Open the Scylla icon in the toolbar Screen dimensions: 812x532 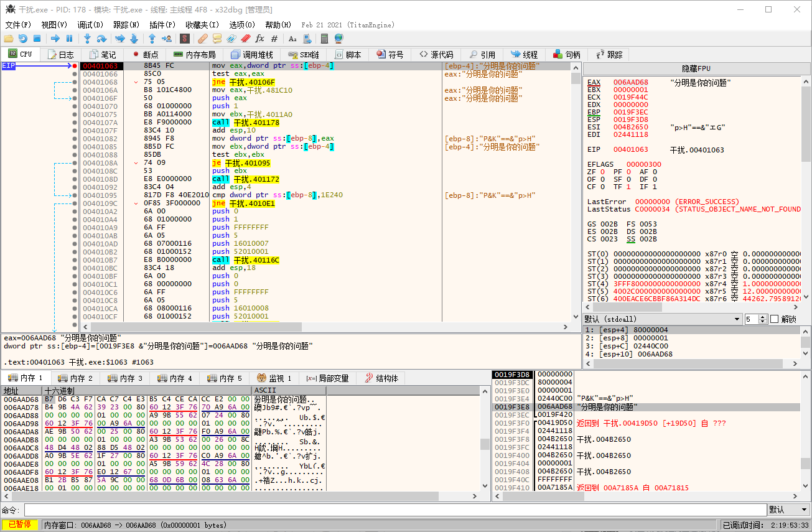pos(184,39)
